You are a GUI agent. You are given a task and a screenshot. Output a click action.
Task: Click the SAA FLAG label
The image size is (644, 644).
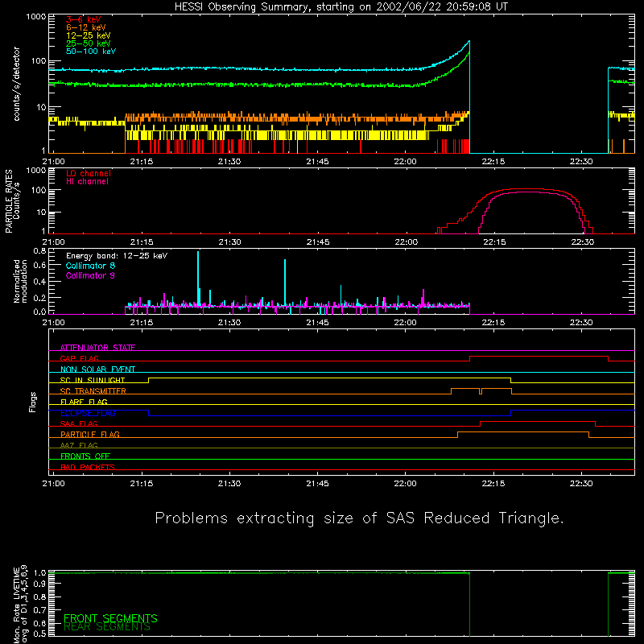pyautogui.click(x=79, y=423)
